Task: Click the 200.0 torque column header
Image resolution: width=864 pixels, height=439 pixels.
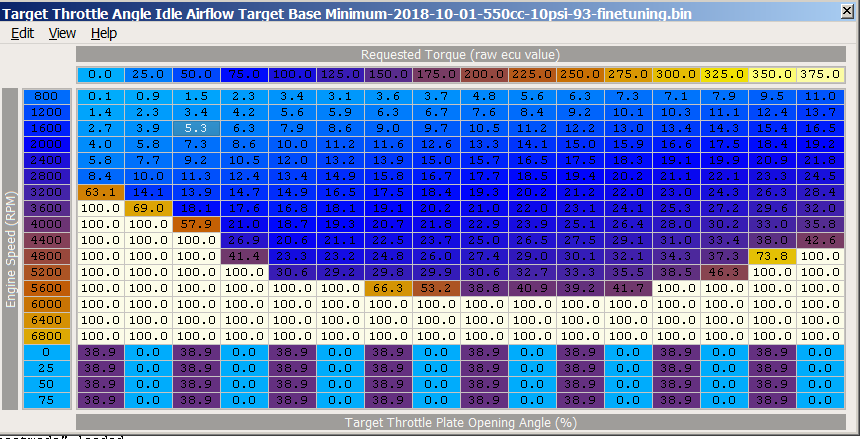Action: click(484, 75)
